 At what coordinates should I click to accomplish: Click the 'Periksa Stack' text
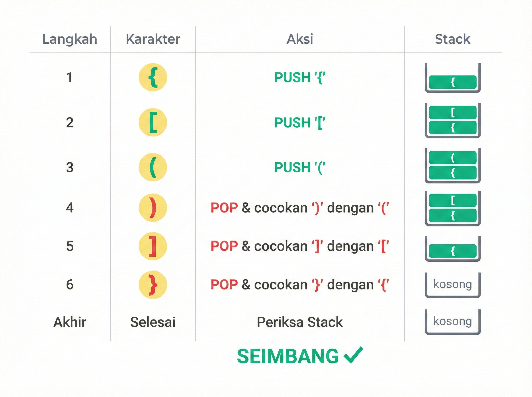click(x=300, y=322)
